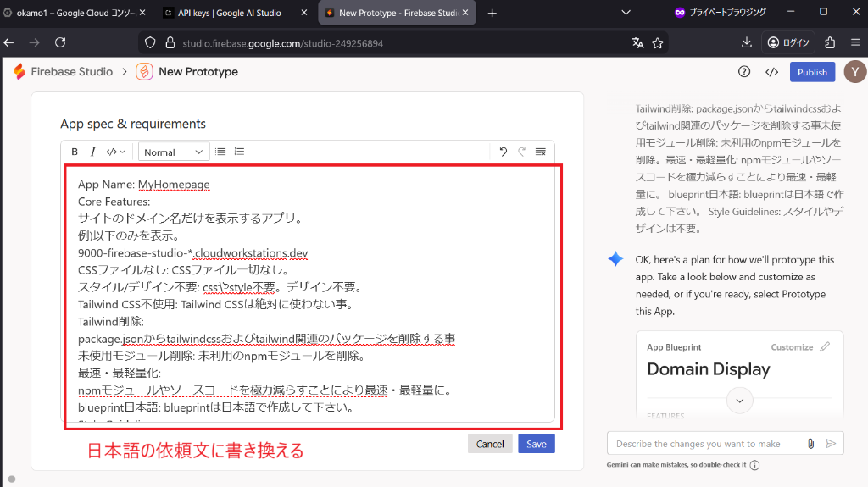Redo the last edit
Screen dimensions: 868x487
521,152
